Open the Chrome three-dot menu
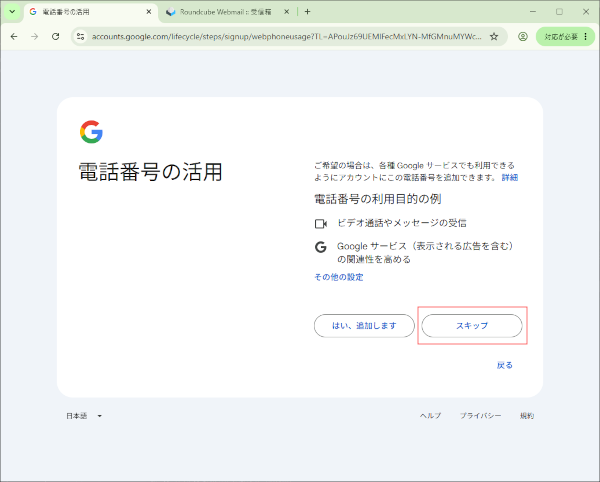This screenshot has height=482, width=600. point(585,37)
